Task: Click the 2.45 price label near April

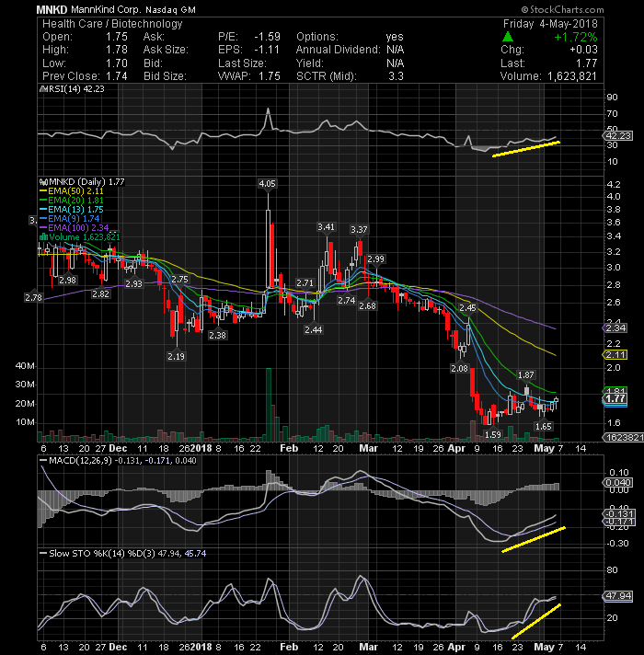Action: pyautogui.click(x=467, y=308)
